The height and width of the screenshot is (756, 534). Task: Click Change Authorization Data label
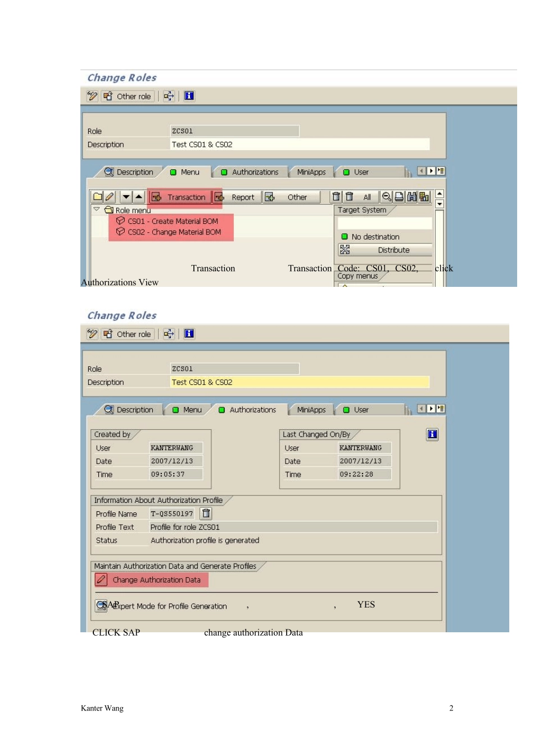(x=157, y=580)
